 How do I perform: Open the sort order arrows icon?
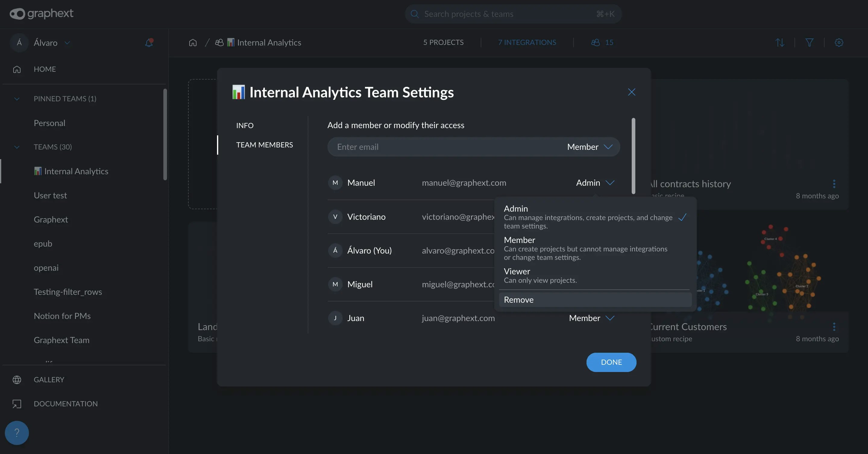click(x=780, y=43)
